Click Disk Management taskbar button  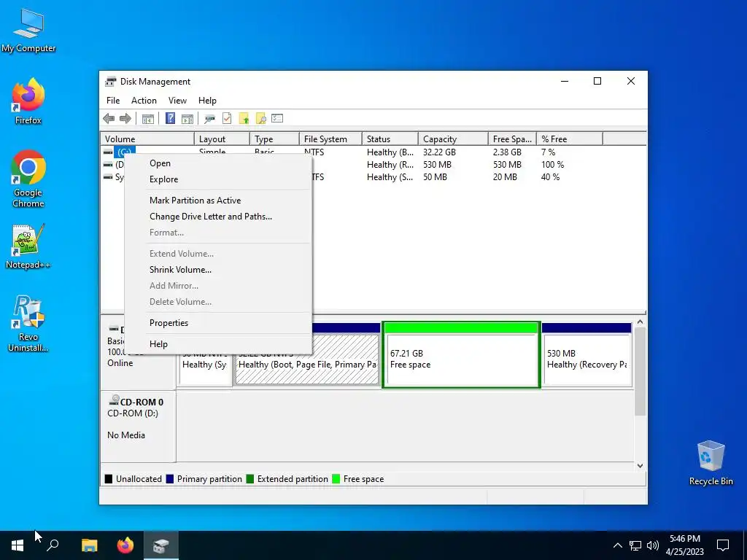click(x=161, y=545)
